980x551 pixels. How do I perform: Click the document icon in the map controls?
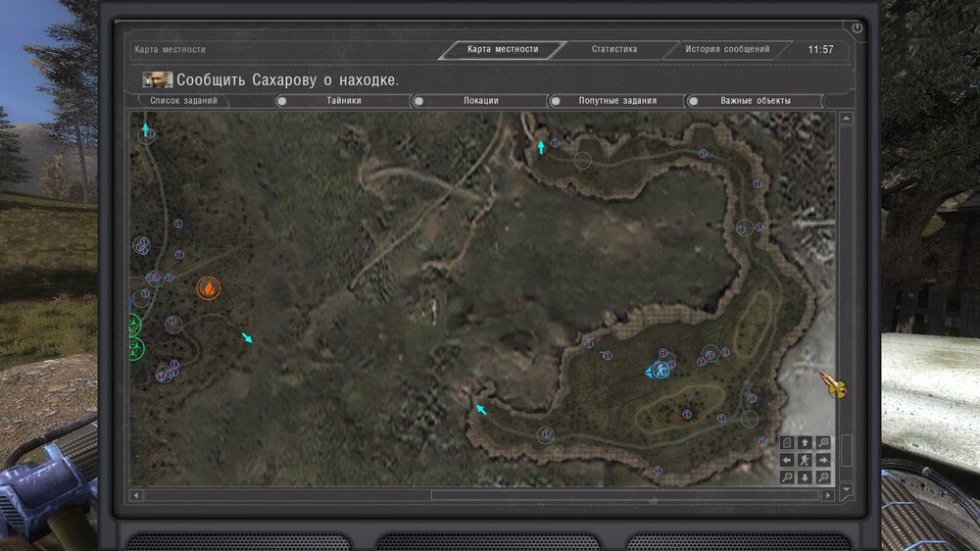(787, 442)
